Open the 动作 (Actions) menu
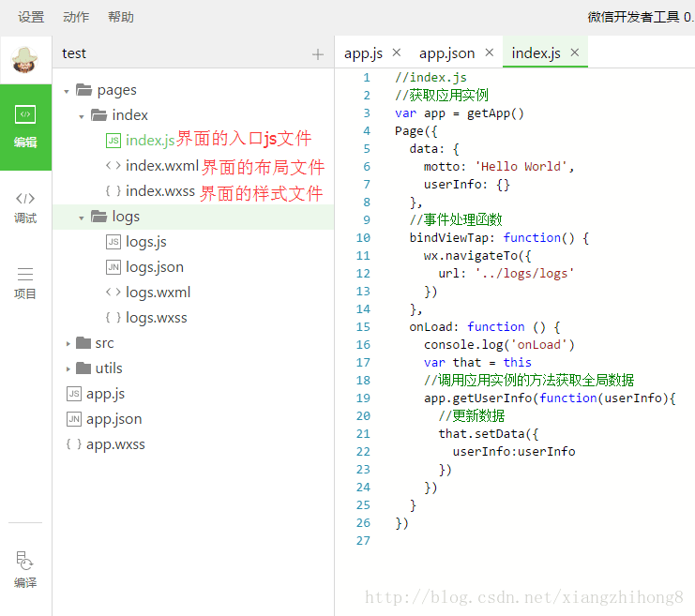 click(76, 17)
